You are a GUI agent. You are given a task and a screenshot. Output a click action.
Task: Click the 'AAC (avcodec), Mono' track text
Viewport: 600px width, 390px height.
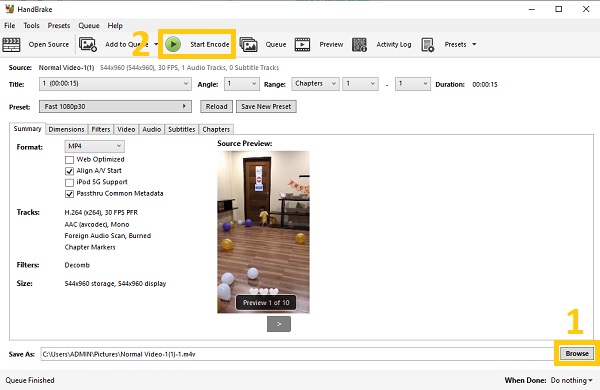[97, 224]
